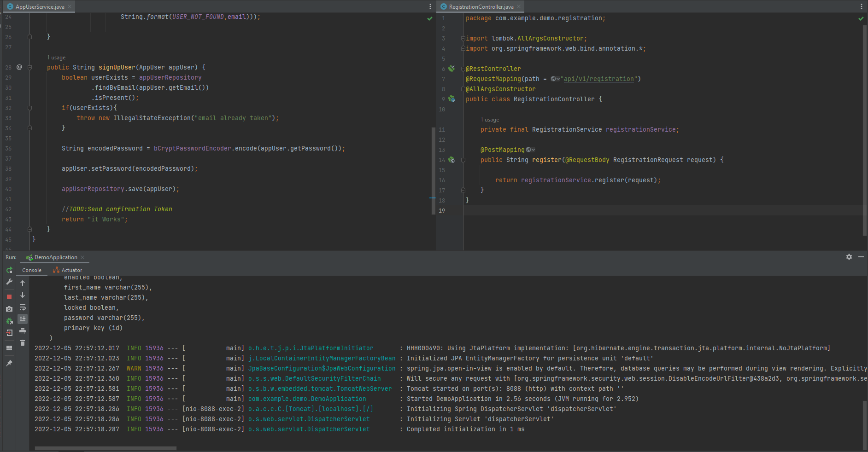The height and width of the screenshot is (452, 868).
Task: Click the "email already taken" string
Action: pos(233,118)
